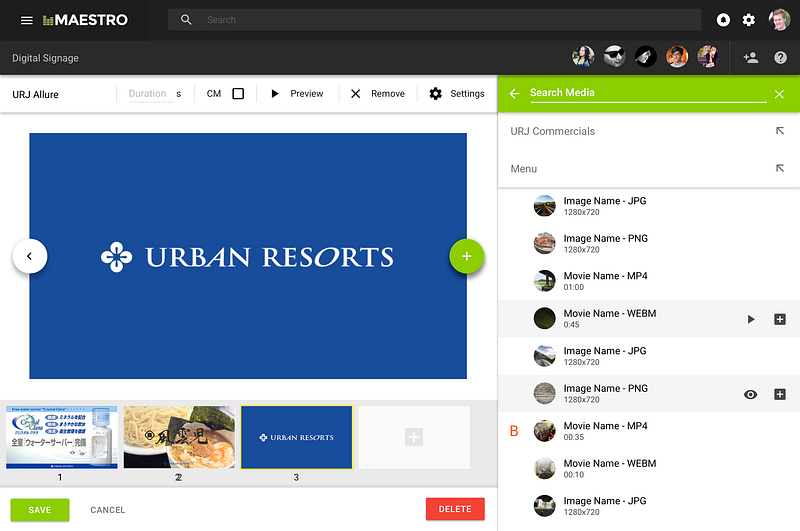Select Movie Name - MP4 00:35 item
Screen dimensions: 800x531
(x=648, y=431)
